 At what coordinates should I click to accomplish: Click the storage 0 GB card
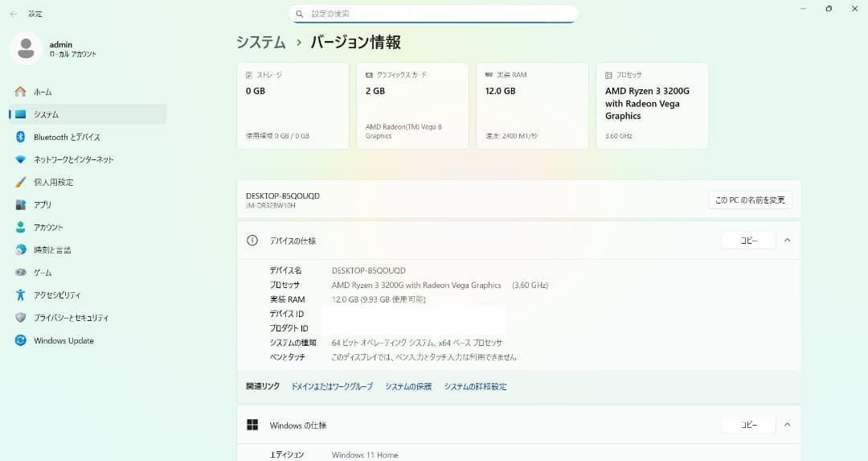point(293,105)
